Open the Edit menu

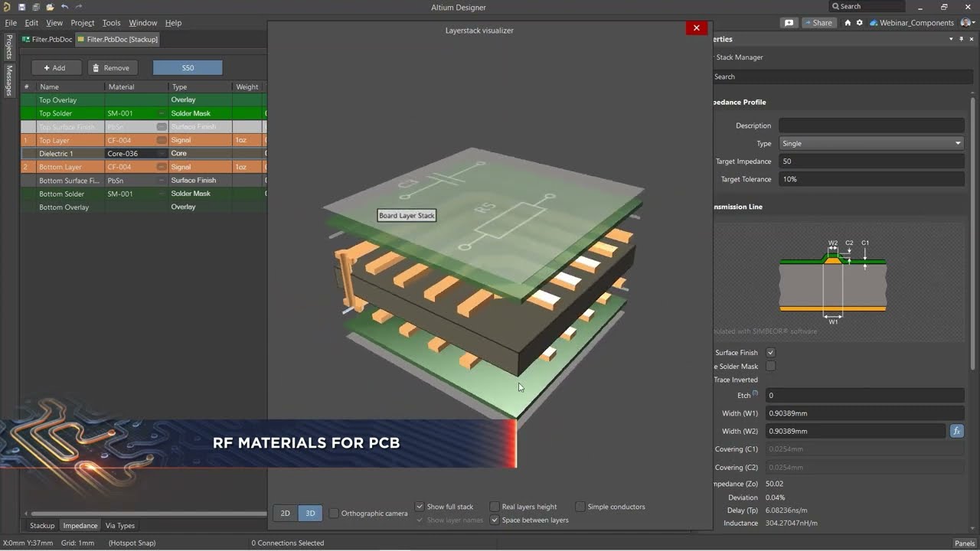[31, 23]
